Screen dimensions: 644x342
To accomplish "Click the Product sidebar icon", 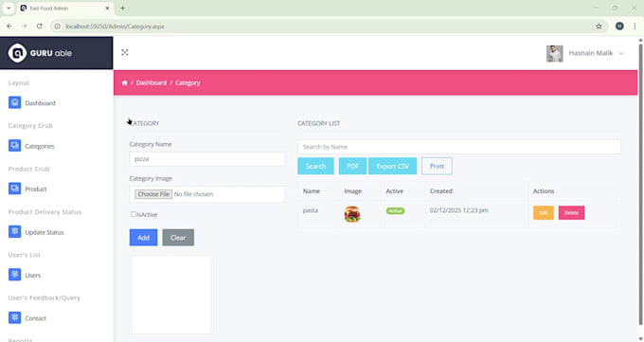I will (15, 189).
